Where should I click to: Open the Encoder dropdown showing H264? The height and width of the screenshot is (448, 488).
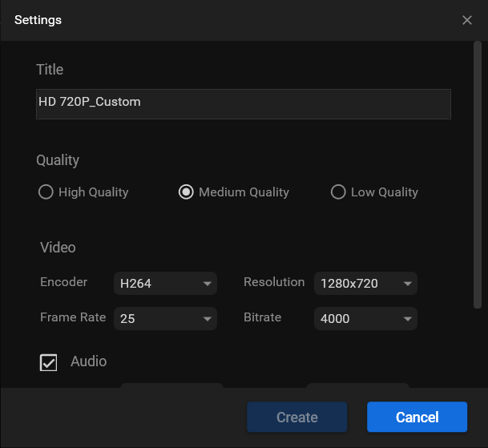click(x=165, y=284)
